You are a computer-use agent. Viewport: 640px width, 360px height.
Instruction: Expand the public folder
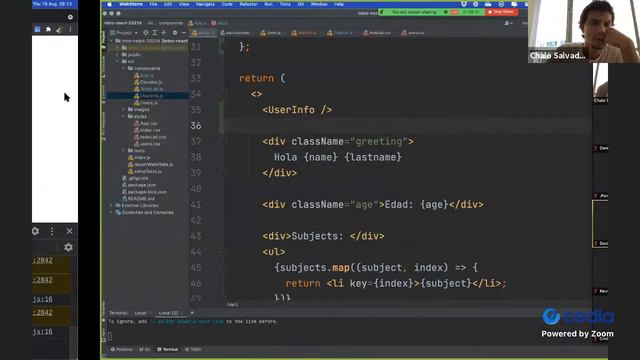tap(118, 54)
